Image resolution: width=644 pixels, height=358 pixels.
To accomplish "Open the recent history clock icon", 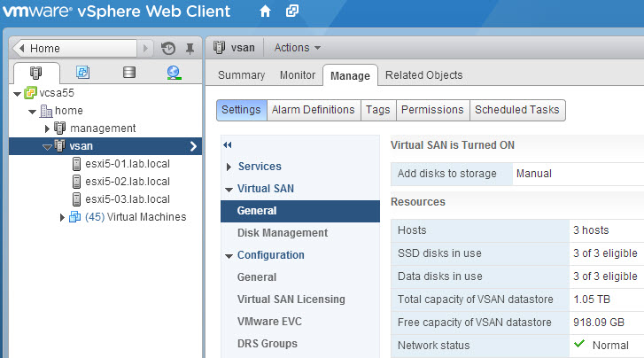I will click(x=168, y=49).
